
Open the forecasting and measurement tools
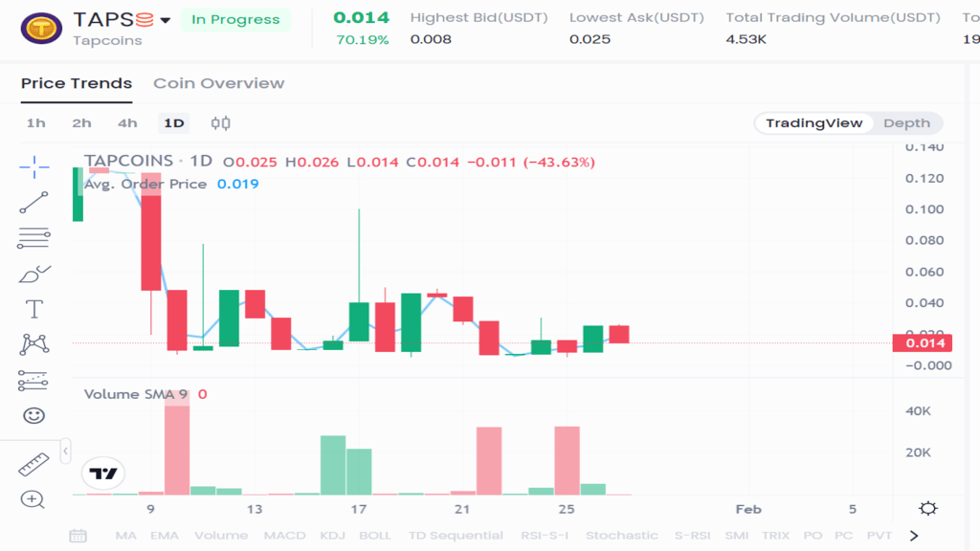[33, 380]
